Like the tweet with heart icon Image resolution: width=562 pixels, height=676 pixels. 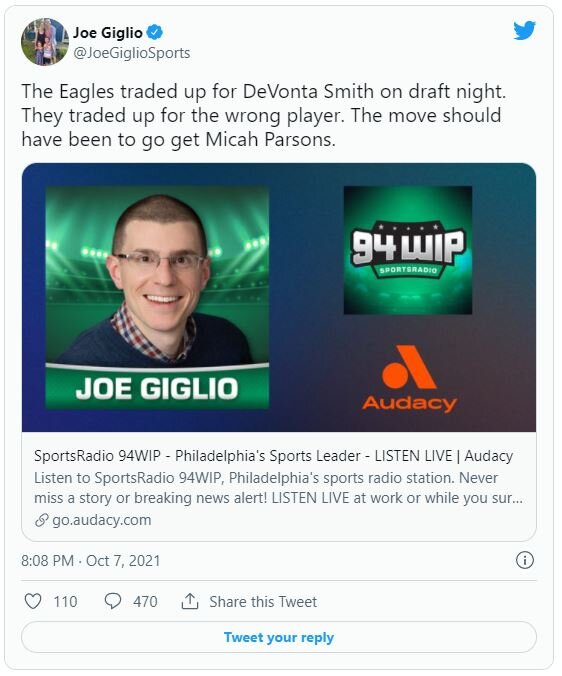33,601
